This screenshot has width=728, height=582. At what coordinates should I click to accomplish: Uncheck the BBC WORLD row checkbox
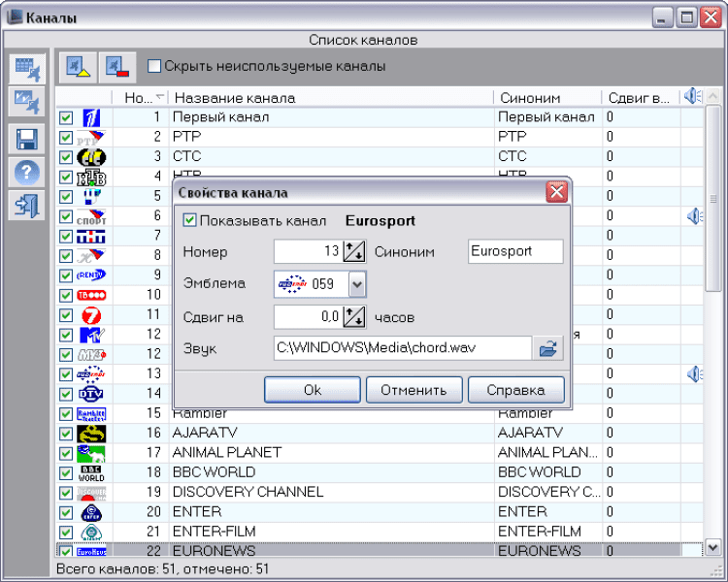click(66, 473)
